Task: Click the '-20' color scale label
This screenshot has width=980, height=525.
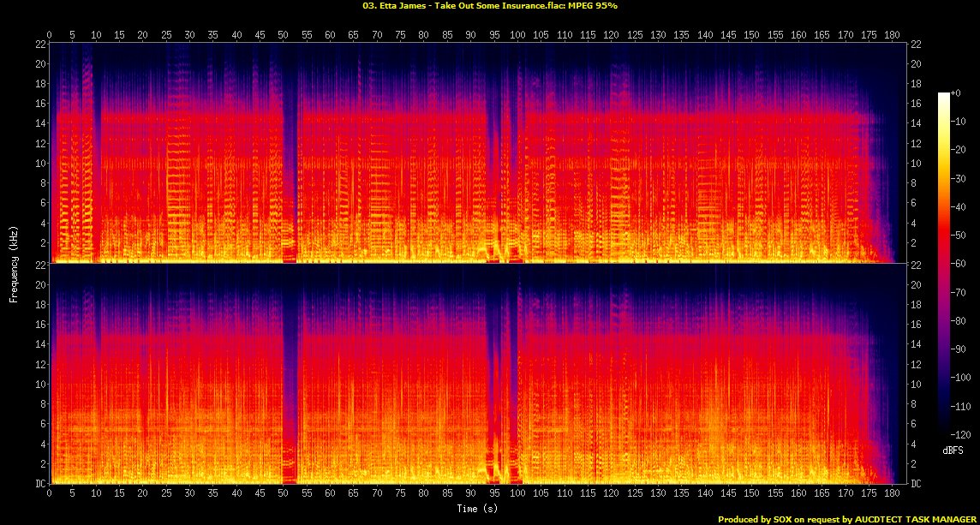Action: (x=958, y=149)
